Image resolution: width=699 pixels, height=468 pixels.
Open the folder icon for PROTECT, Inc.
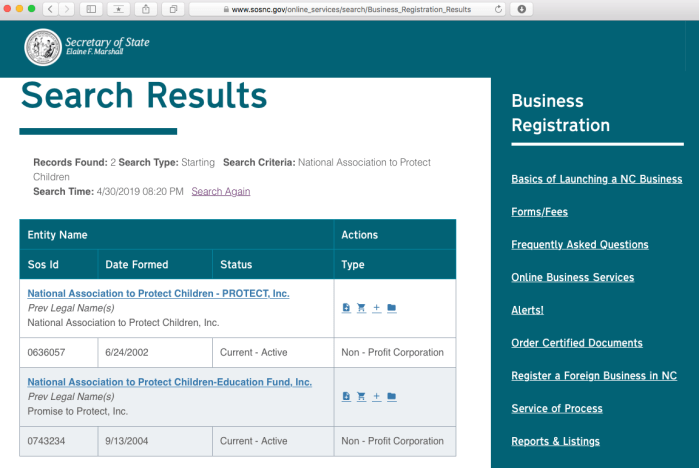coord(392,308)
